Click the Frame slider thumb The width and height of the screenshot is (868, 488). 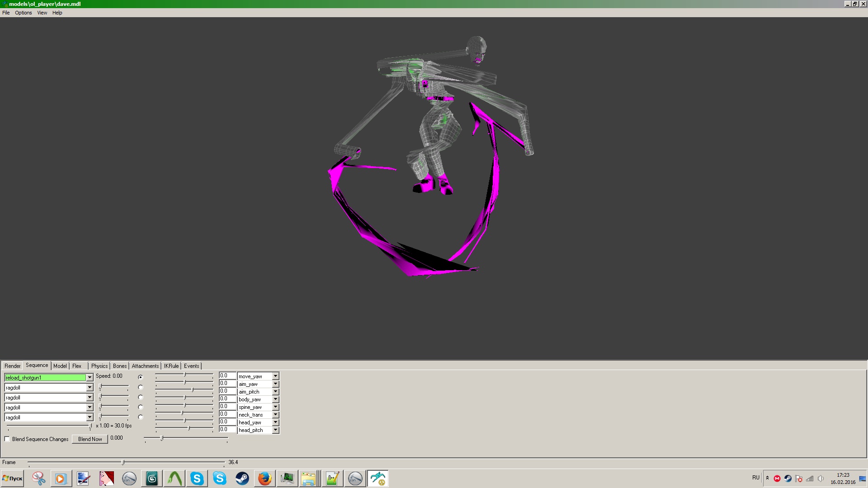(x=123, y=463)
